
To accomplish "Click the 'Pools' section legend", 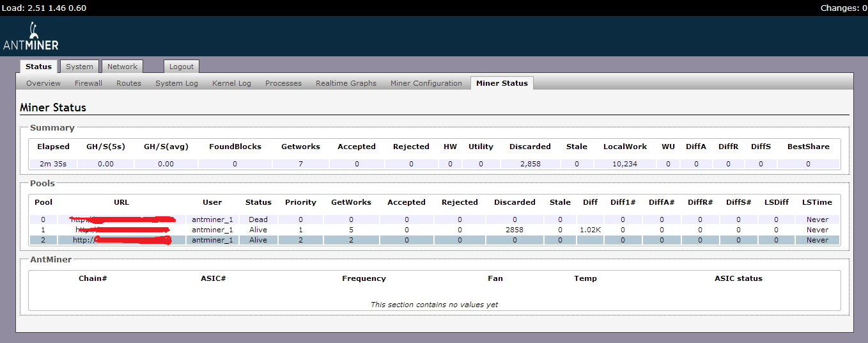I will coord(43,183).
